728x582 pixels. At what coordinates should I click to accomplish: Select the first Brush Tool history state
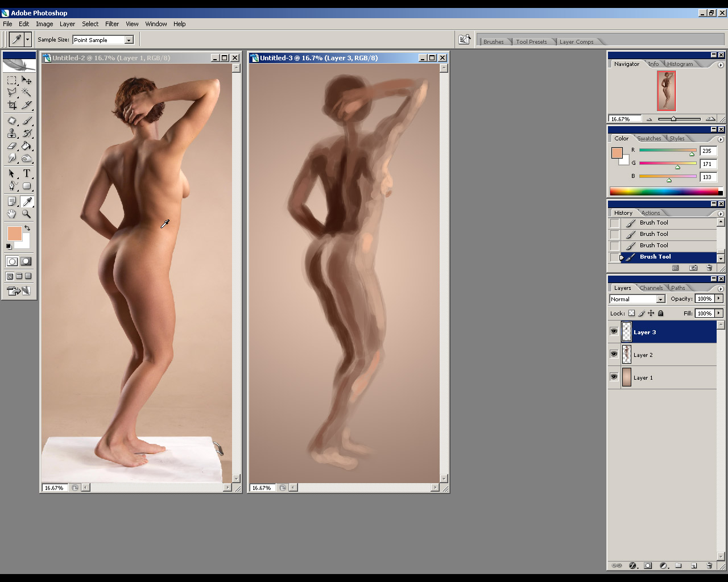pyautogui.click(x=653, y=223)
